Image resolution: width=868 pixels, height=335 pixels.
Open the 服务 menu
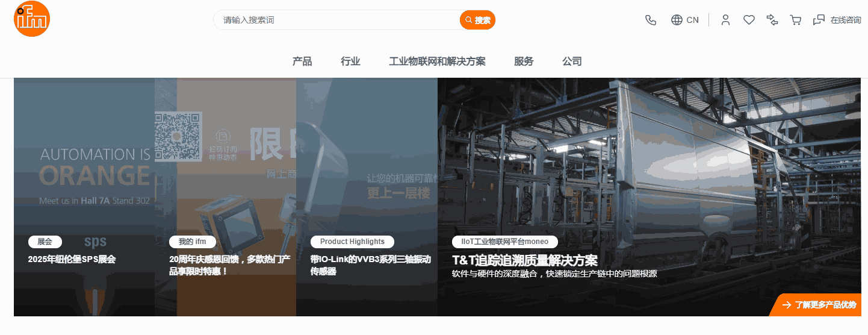tap(524, 61)
